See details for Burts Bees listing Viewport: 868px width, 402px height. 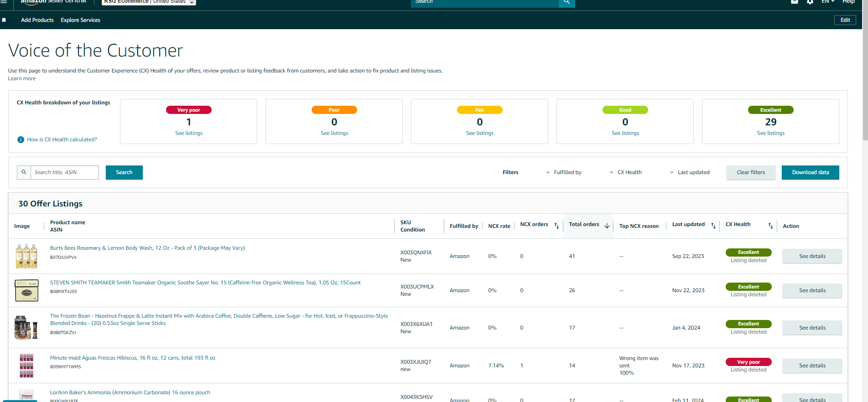coord(812,256)
